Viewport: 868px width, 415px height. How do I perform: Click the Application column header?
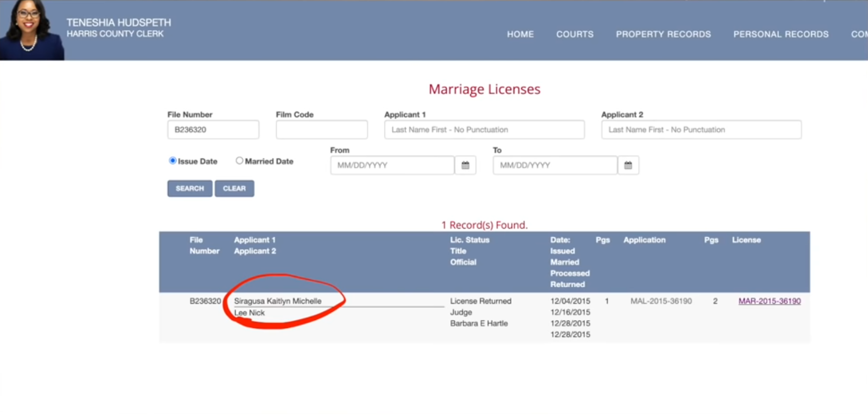point(644,240)
